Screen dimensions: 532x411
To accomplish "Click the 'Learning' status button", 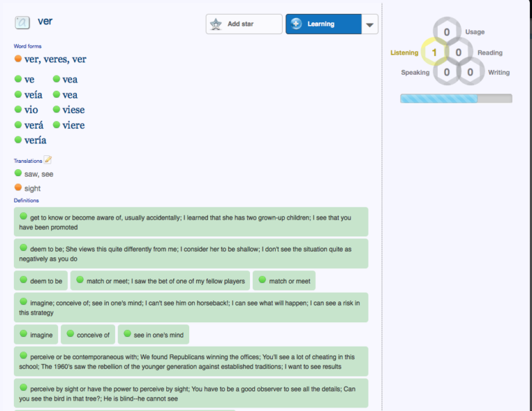I will pyautogui.click(x=323, y=24).
